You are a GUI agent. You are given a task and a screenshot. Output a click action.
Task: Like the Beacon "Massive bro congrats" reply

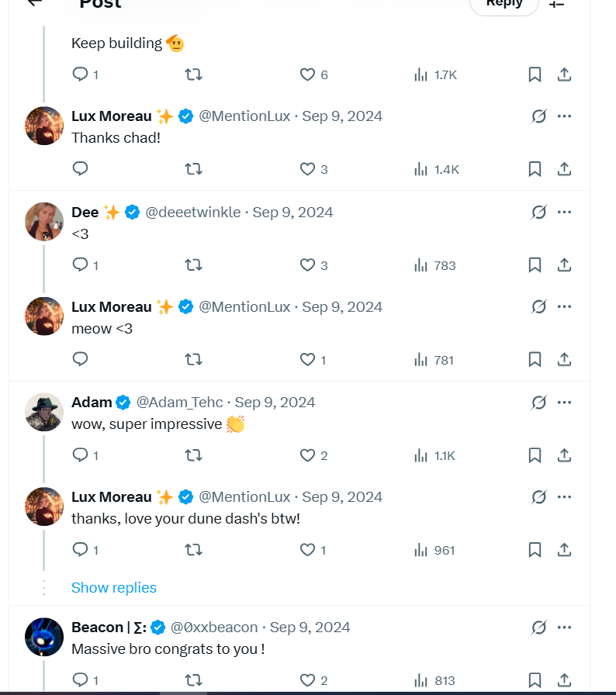[x=308, y=680]
